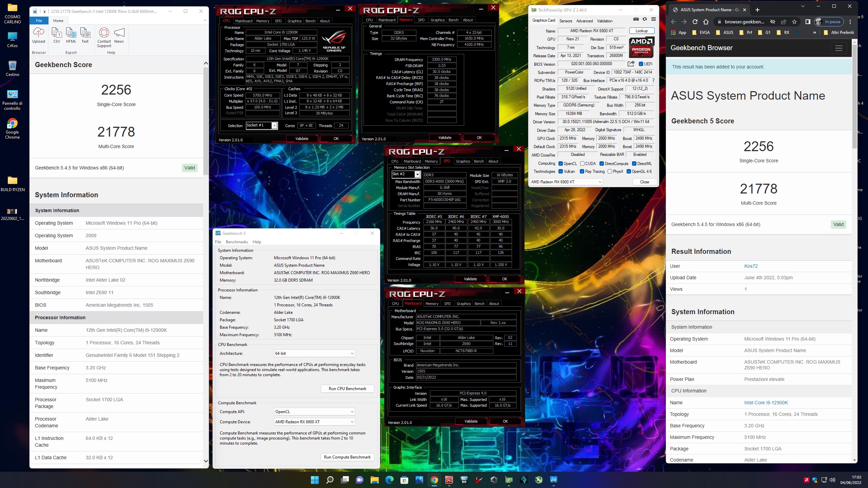Open Benchmarks menu in Geekbench 5

[x=237, y=242]
